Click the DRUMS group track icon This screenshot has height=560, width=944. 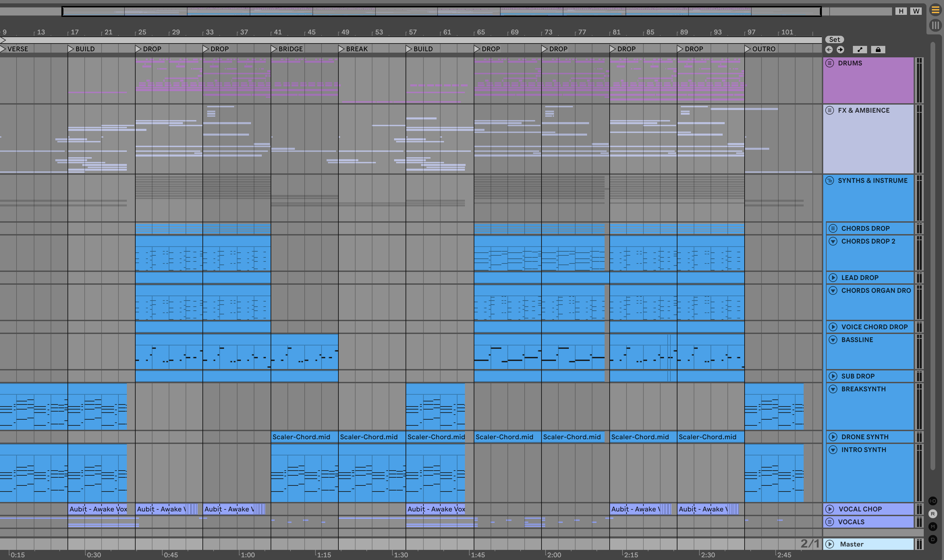[x=829, y=63]
